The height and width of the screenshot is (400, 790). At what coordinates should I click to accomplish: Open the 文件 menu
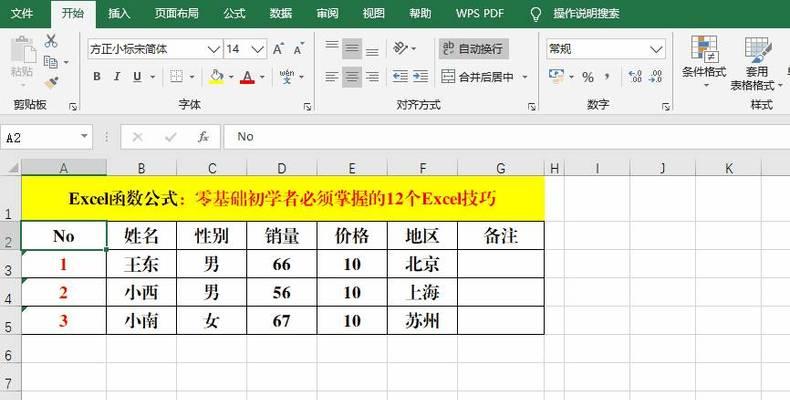coord(22,13)
